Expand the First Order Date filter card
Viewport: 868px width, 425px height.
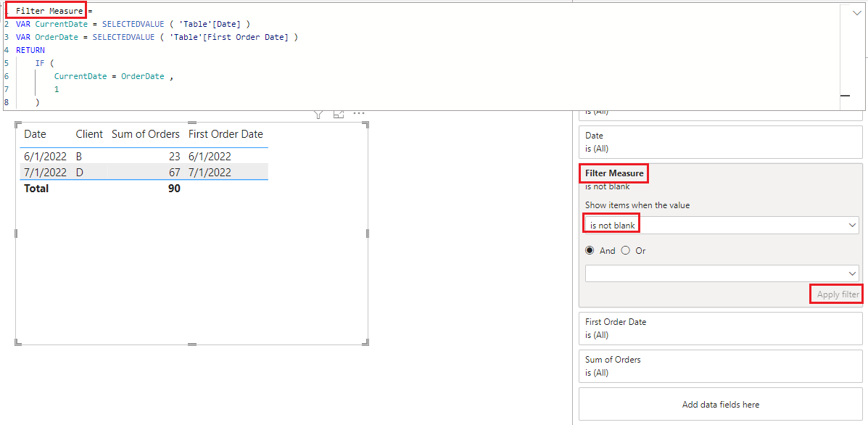[x=720, y=328]
